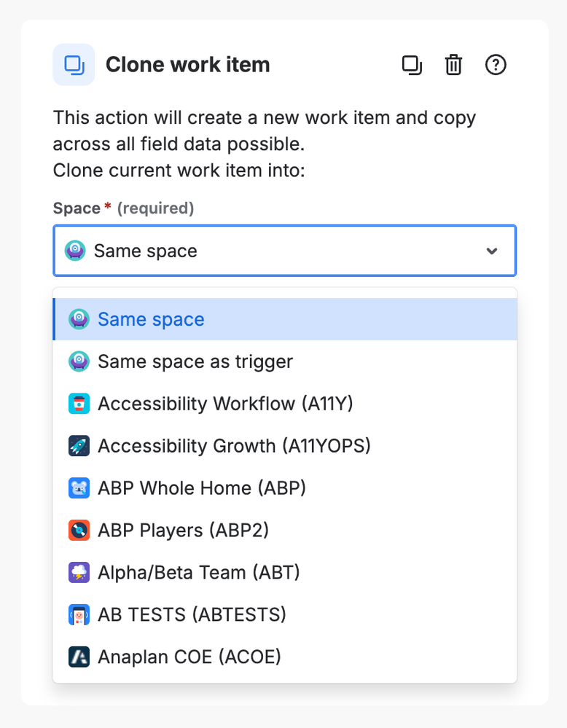The width and height of the screenshot is (567, 728).
Task: Select the highlighted Same space option
Action: click(285, 319)
